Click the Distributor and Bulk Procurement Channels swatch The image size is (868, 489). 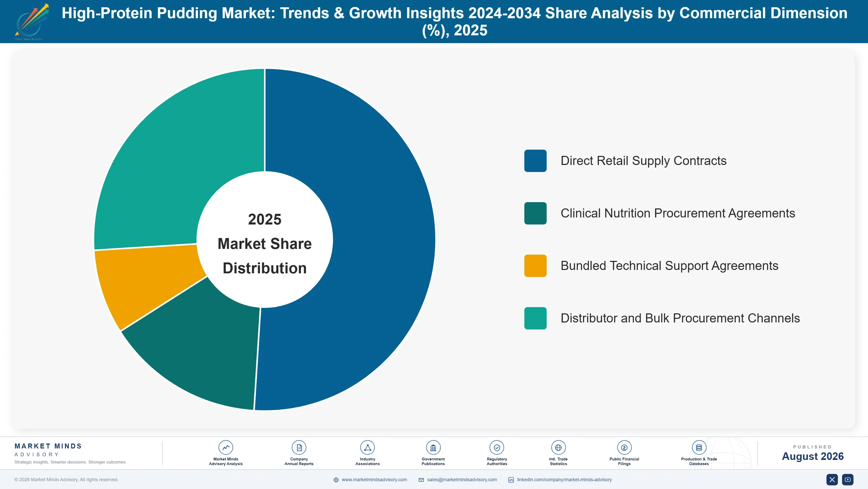click(535, 318)
